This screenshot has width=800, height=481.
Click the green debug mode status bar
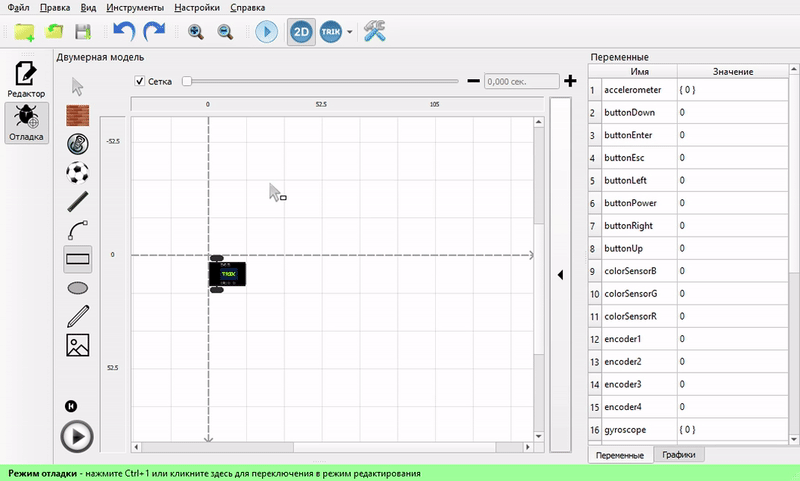coord(400,473)
